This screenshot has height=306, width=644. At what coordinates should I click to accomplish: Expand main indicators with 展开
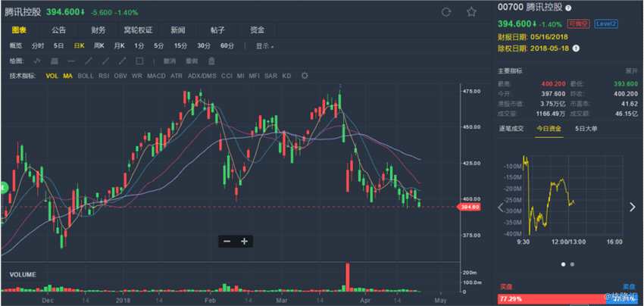pyautogui.click(x=630, y=70)
